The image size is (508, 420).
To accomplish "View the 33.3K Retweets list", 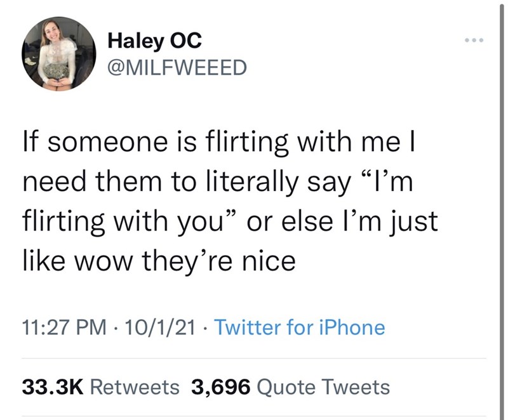I will pyautogui.click(x=100, y=386).
